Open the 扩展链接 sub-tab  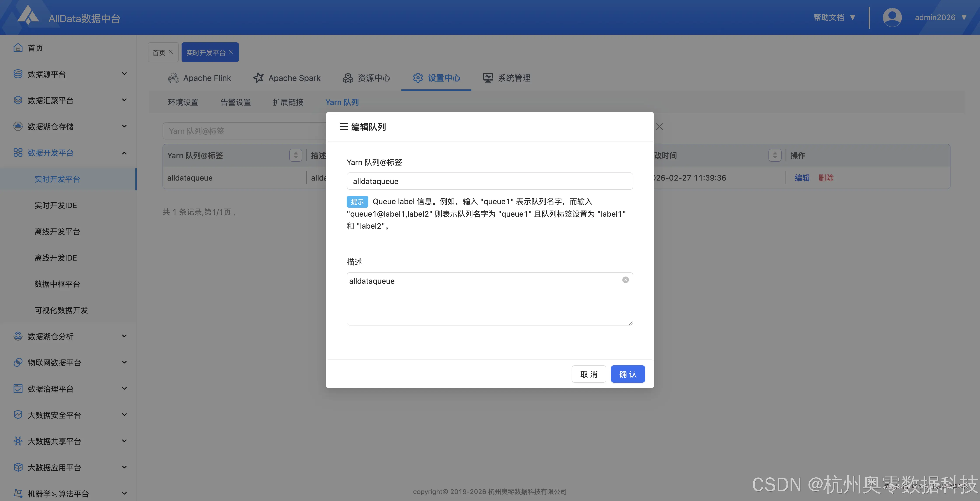click(x=288, y=102)
